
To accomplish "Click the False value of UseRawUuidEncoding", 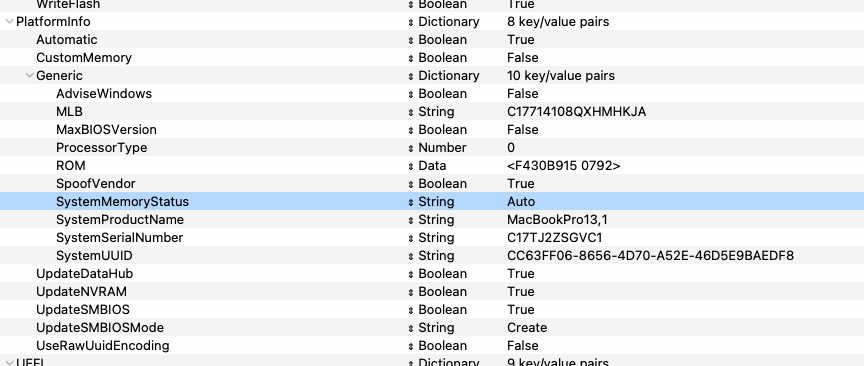I will [523, 346].
